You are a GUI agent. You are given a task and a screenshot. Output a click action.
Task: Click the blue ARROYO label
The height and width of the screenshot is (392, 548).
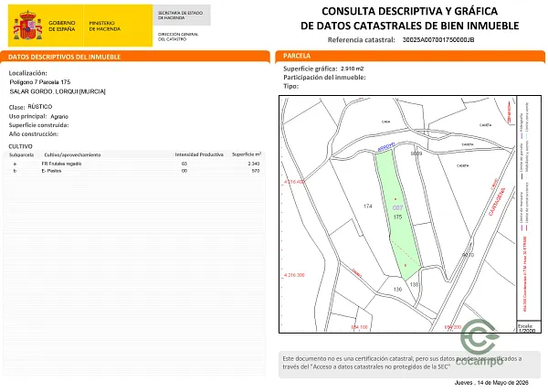pyautogui.click(x=386, y=147)
